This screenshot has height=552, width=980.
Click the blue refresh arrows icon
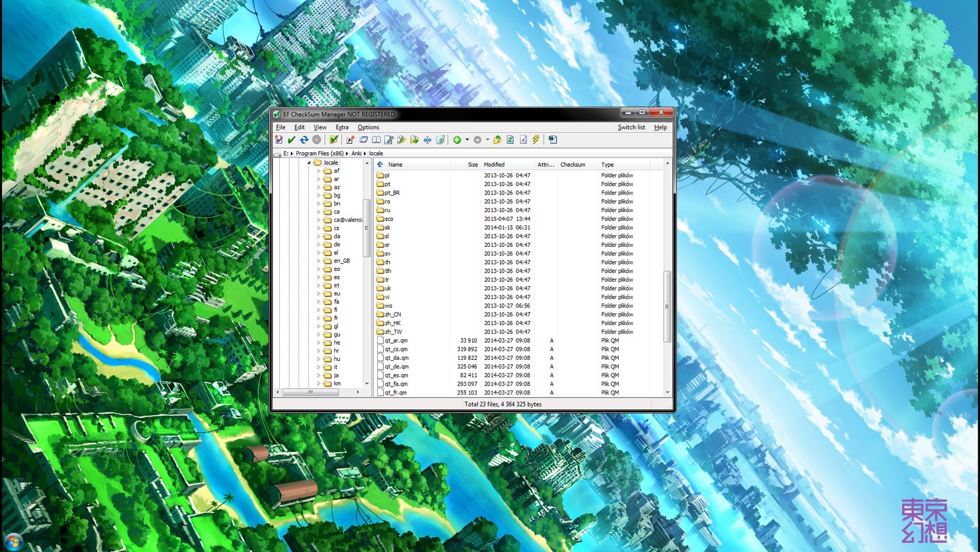[304, 140]
